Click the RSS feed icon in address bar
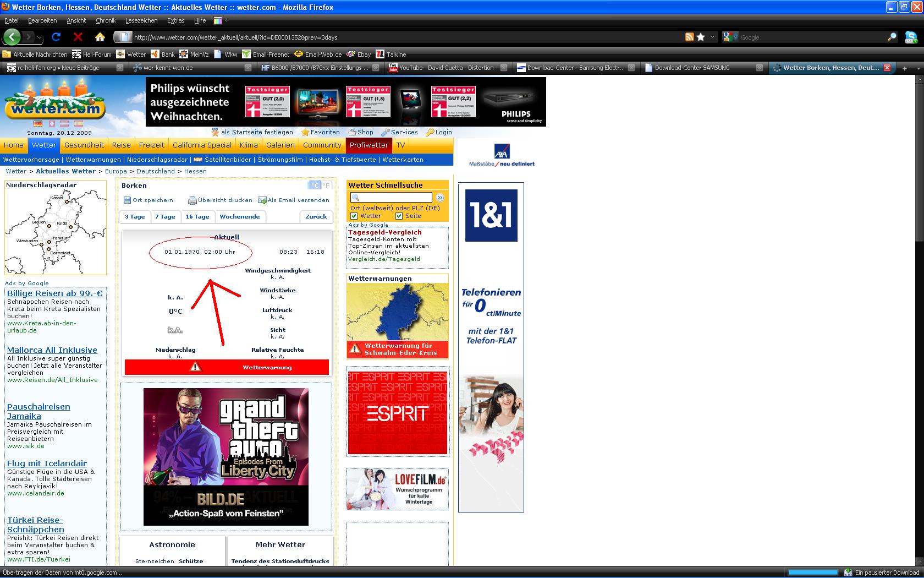The height and width of the screenshot is (578, 924). [689, 37]
